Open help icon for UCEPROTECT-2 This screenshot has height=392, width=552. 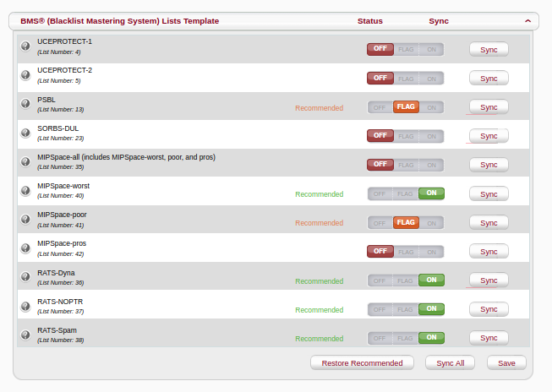[x=25, y=75]
